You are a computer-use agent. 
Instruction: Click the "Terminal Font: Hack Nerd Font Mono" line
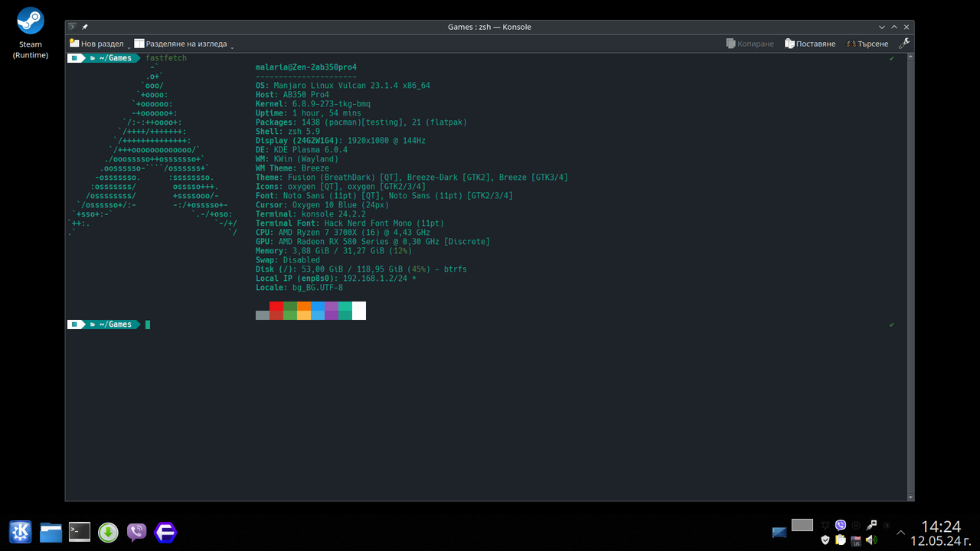350,223
